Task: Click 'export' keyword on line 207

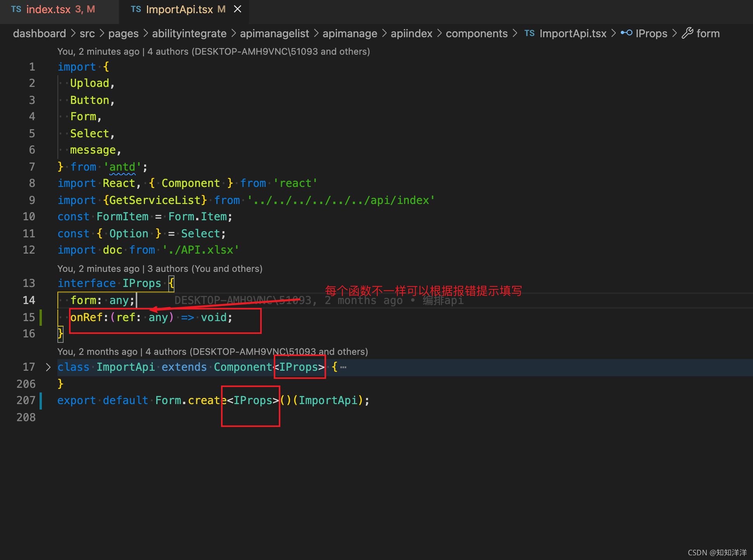Action: 77,401
